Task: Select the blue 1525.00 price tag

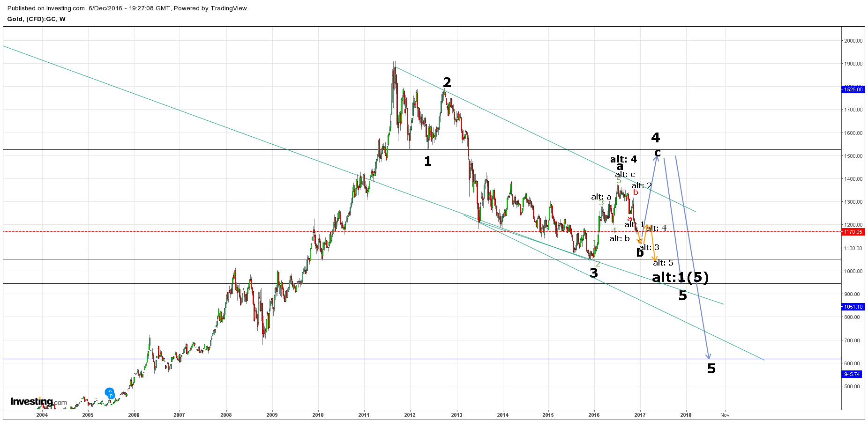Action: click(853, 89)
